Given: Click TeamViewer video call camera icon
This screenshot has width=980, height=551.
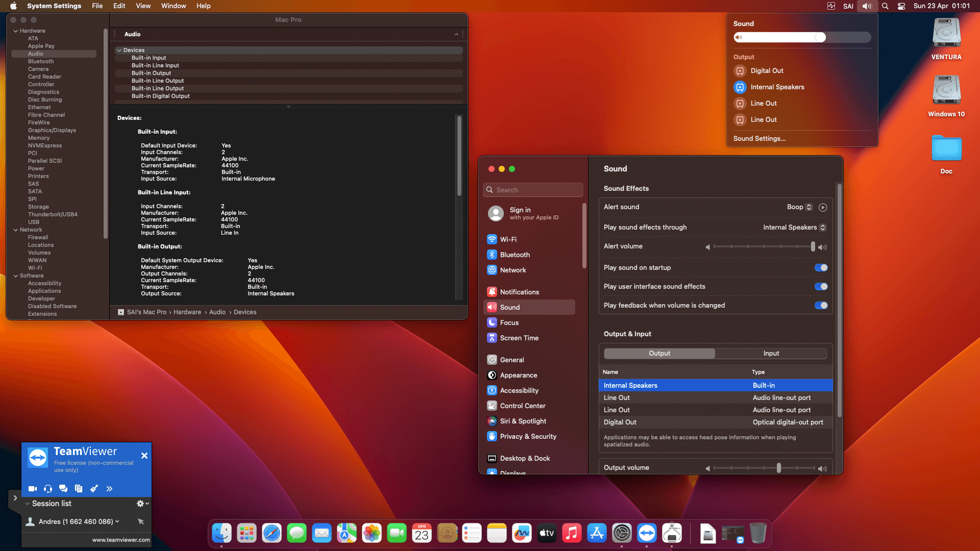Looking at the screenshot, I should point(33,489).
